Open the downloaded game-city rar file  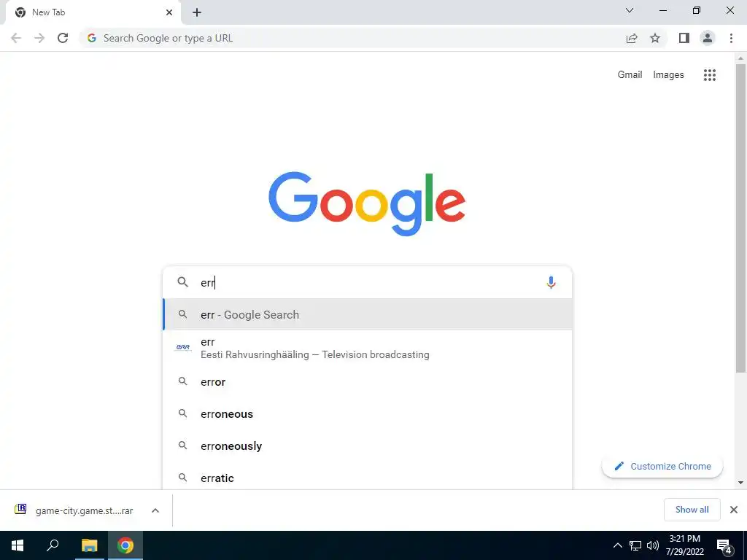(74, 510)
